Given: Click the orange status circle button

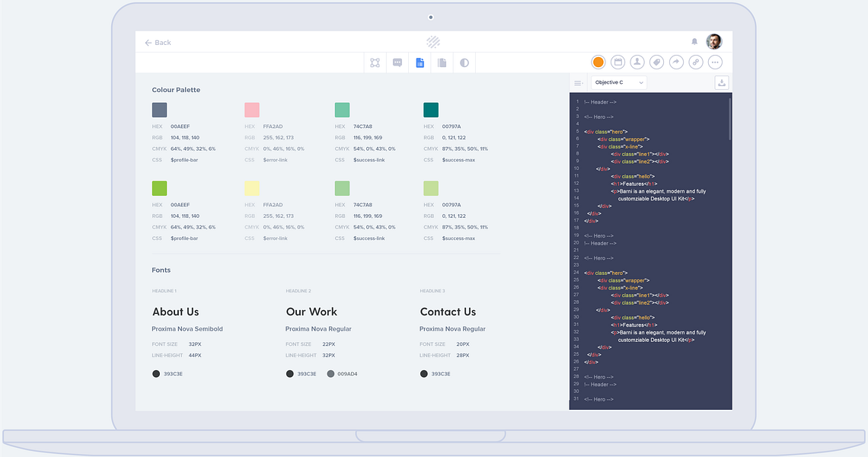Looking at the screenshot, I should click(598, 62).
